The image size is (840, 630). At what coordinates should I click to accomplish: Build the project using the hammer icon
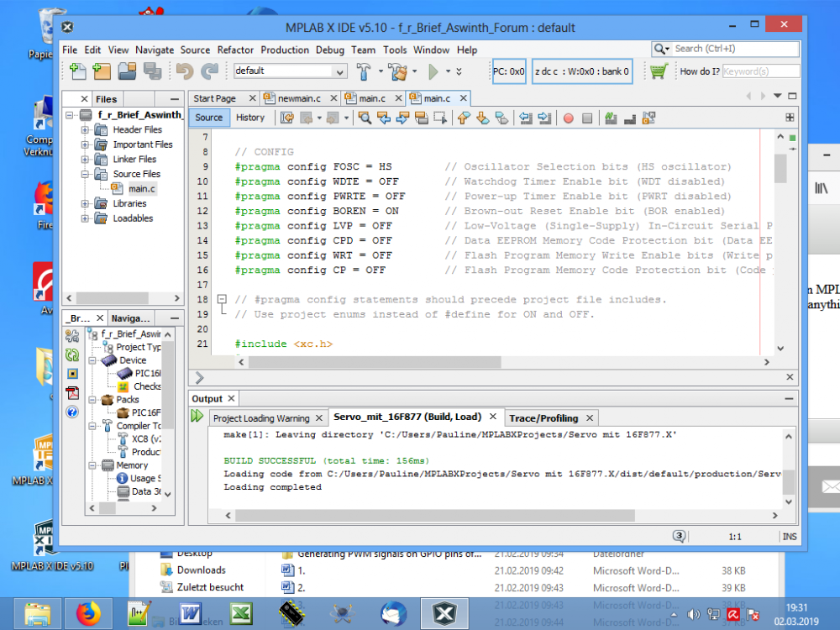coord(365,72)
